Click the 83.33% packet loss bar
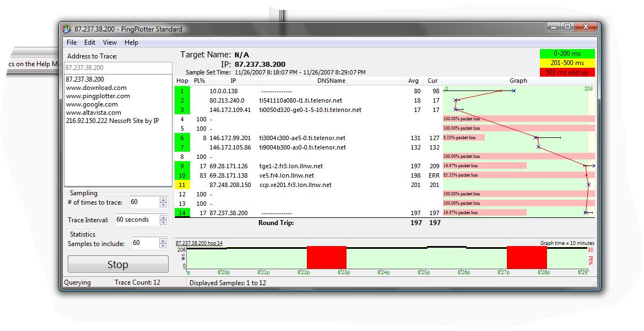This screenshot has height=331, width=644. point(519,175)
